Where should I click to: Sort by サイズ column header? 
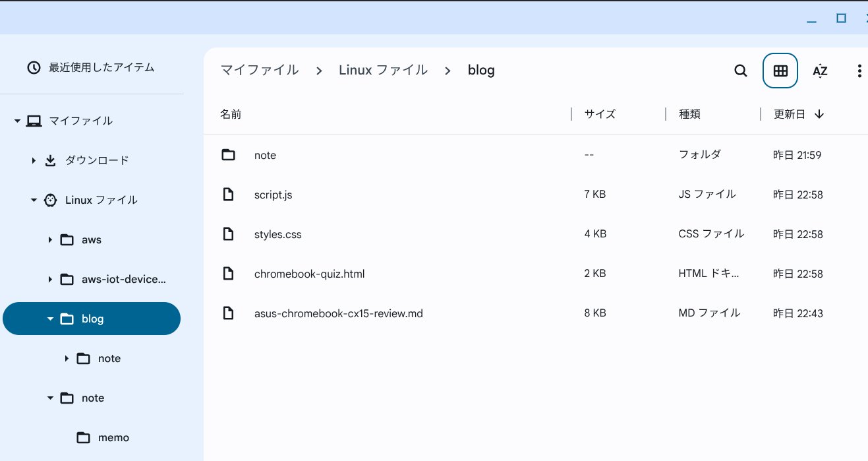(x=600, y=114)
